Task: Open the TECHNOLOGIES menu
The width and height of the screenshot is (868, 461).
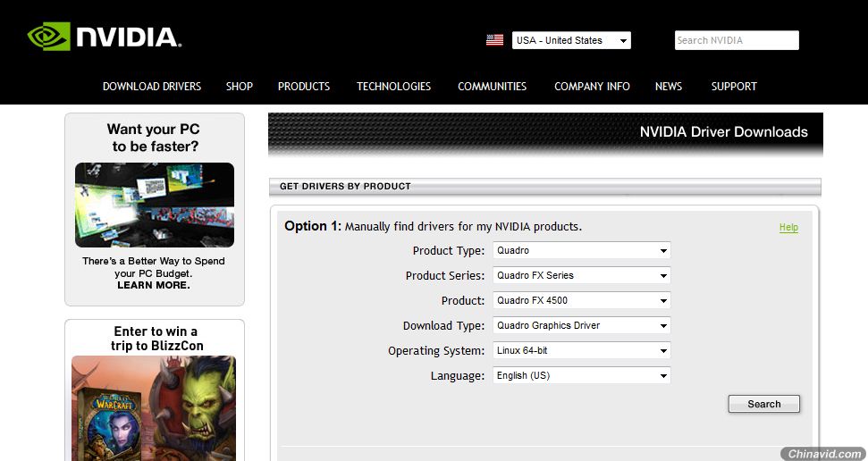Action: pos(393,87)
